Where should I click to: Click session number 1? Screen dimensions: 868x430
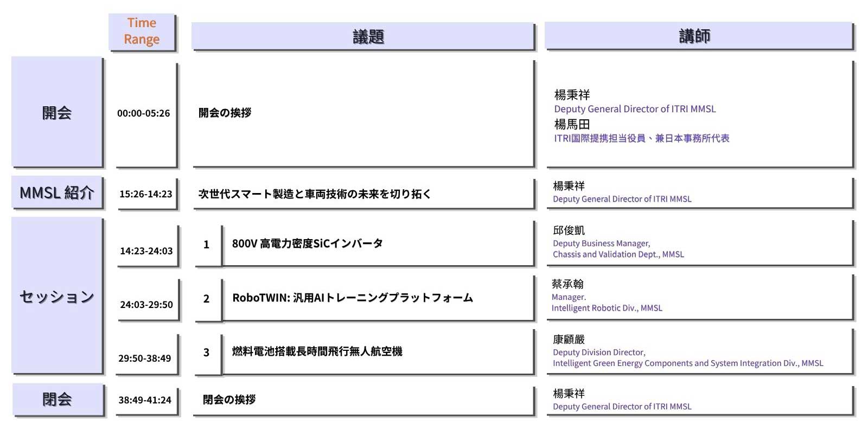(206, 245)
